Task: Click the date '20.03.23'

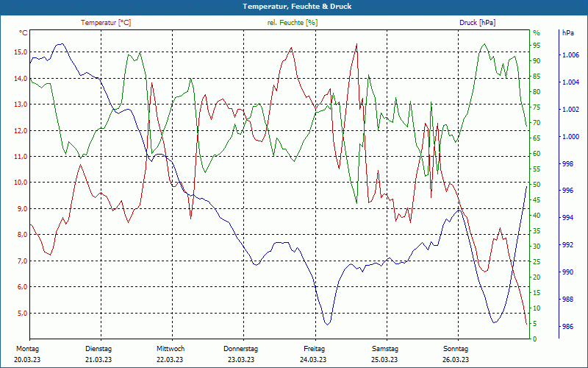Action: click(x=27, y=360)
